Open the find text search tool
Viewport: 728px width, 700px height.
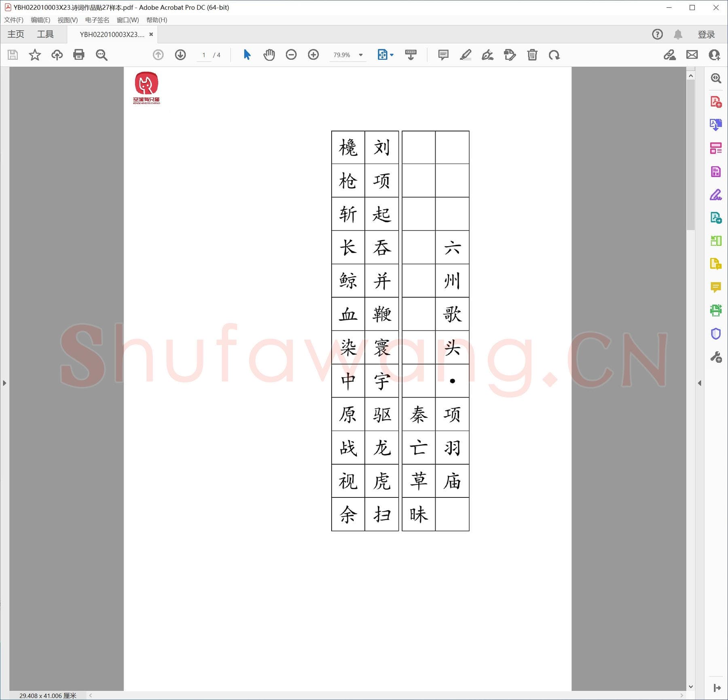coord(102,55)
